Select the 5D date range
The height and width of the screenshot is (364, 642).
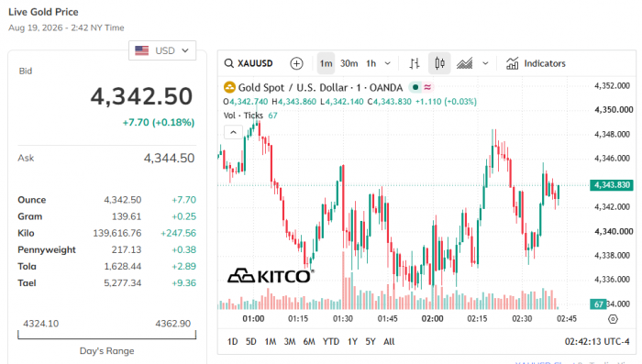[x=251, y=341]
